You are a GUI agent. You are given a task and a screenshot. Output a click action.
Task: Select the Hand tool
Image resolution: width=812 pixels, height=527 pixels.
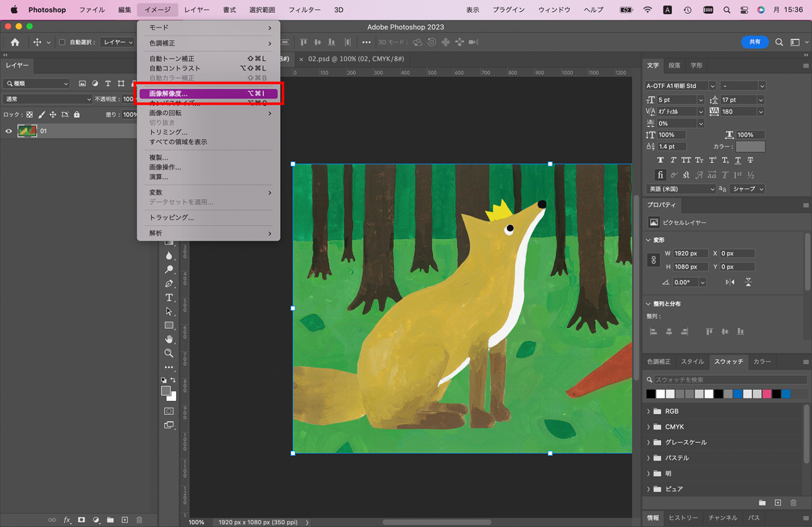169,339
